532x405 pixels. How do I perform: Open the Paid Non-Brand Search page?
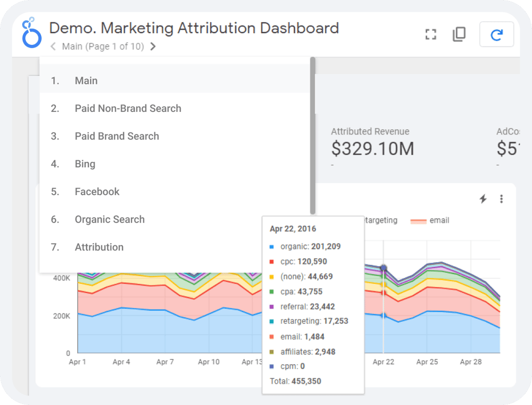click(175, 108)
